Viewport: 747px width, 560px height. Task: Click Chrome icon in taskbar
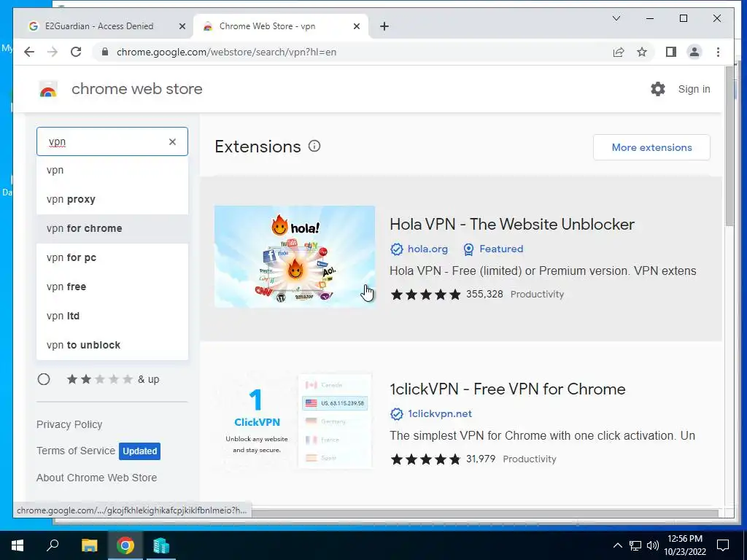(x=125, y=545)
